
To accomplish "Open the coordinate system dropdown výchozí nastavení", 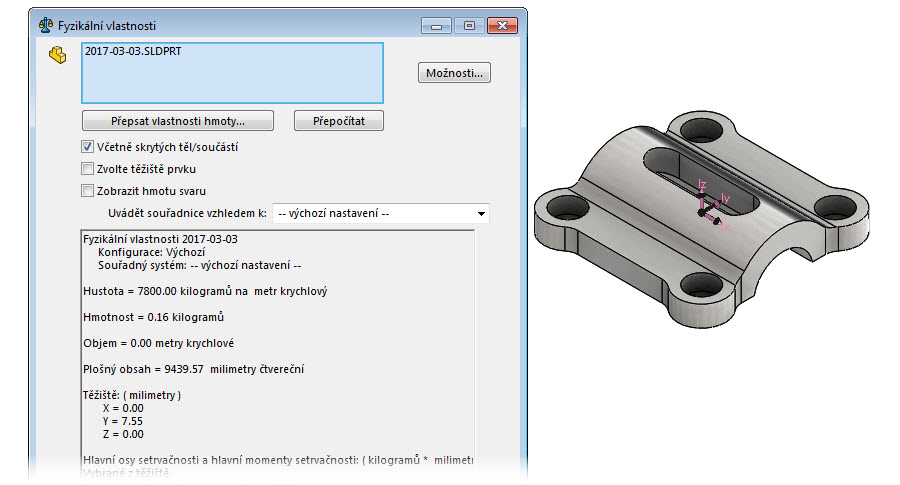I will point(381,214).
